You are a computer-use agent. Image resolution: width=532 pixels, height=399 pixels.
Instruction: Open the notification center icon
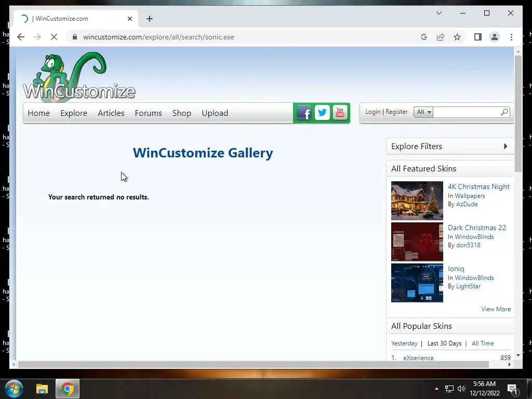(512, 389)
